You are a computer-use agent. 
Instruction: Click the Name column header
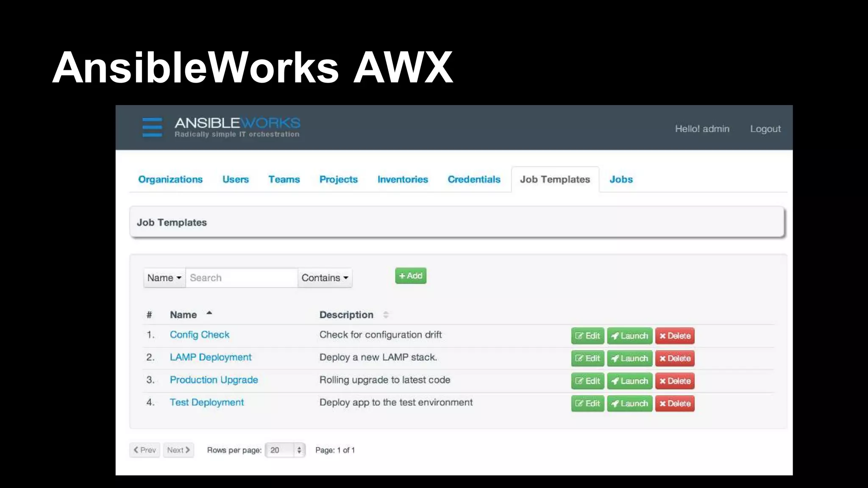coord(183,315)
